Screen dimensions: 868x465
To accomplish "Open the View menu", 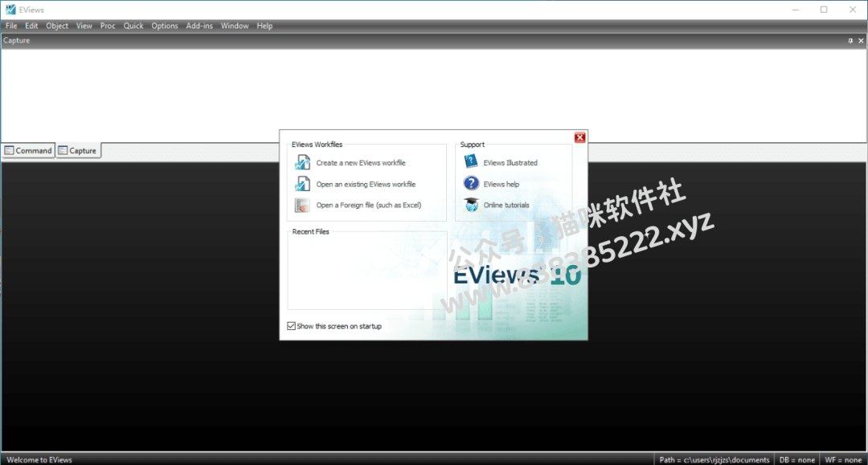I will point(84,26).
